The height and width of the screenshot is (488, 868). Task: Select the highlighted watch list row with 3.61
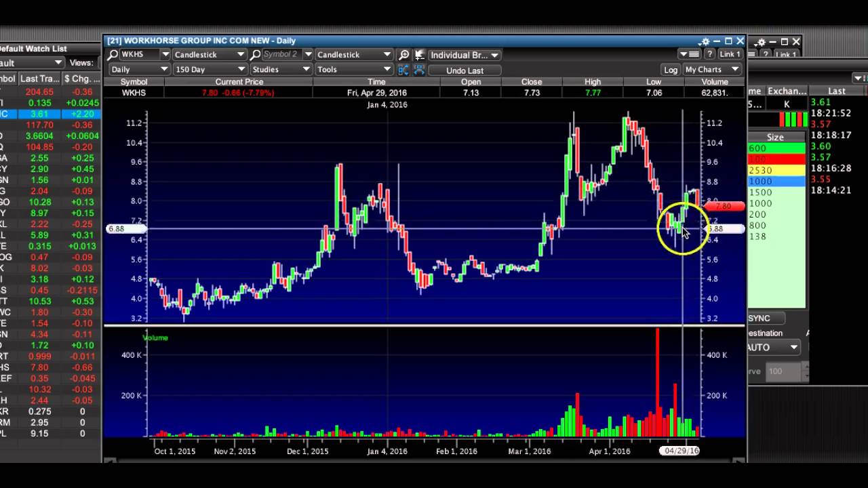(x=50, y=114)
